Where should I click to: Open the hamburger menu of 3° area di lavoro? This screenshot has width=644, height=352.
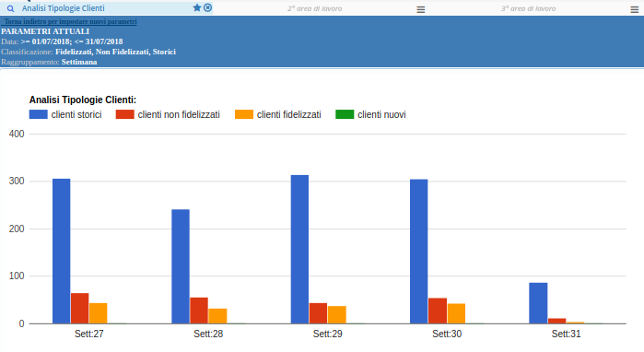click(x=635, y=9)
